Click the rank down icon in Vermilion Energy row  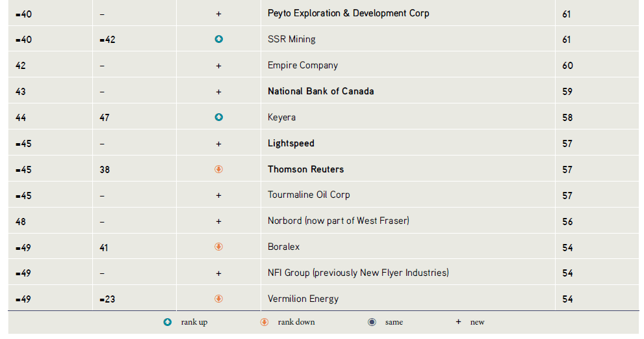tap(219, 299)
